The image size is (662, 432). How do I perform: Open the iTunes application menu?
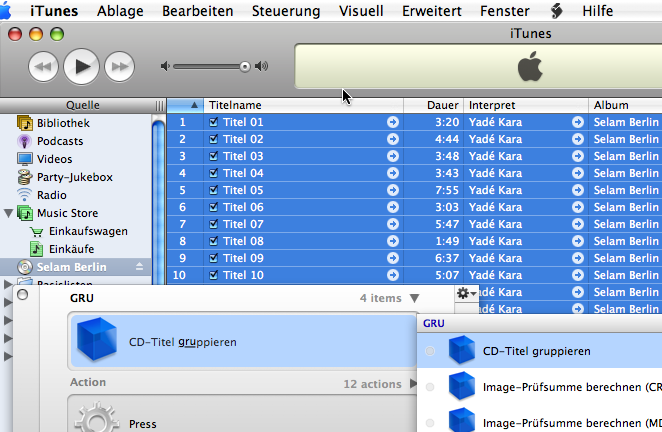(x=54, y=11)
